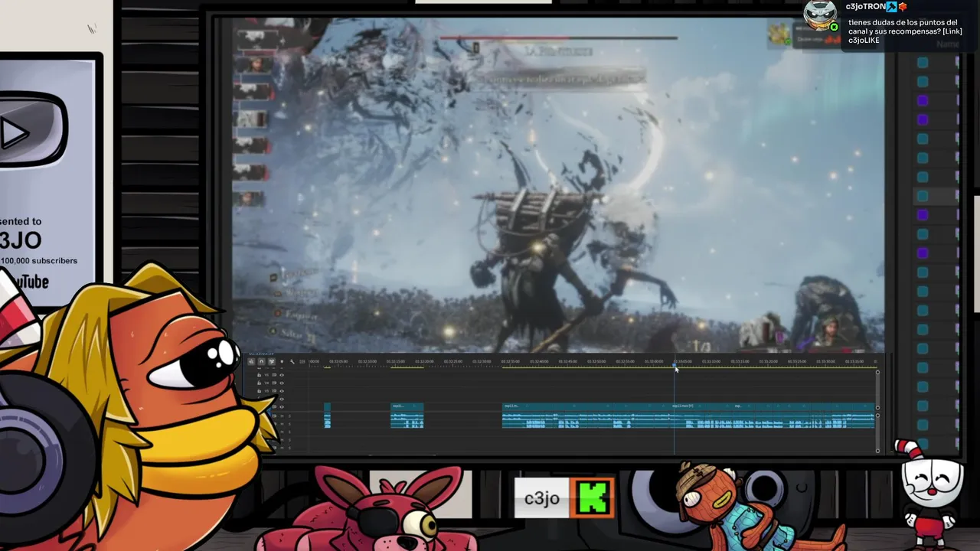Toggle lock on the V4 track
This screenshot has height=551, width=980.
[x=259, y=383]
